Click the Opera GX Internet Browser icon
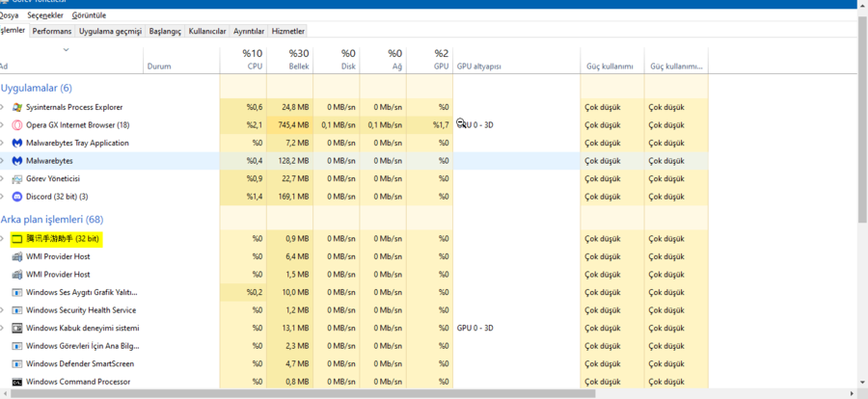868x399 pixels. [x=17, y=125]
